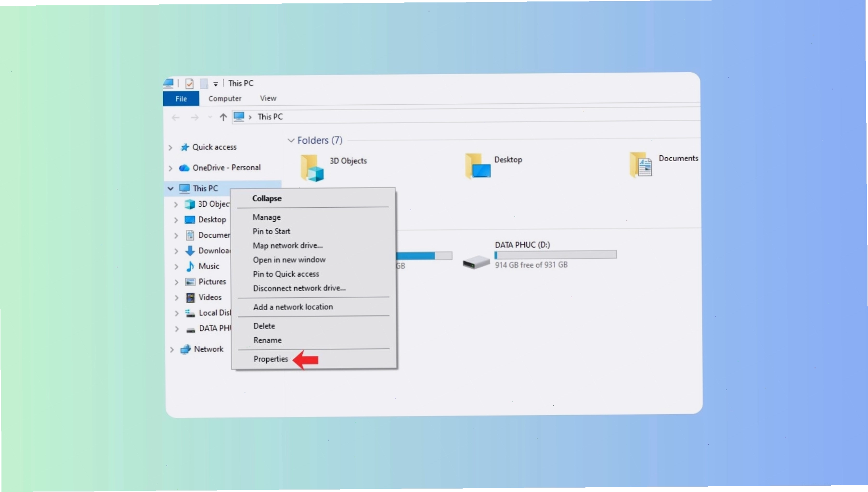Click the Downloads arrow icon in sidebar

[190, 251]
